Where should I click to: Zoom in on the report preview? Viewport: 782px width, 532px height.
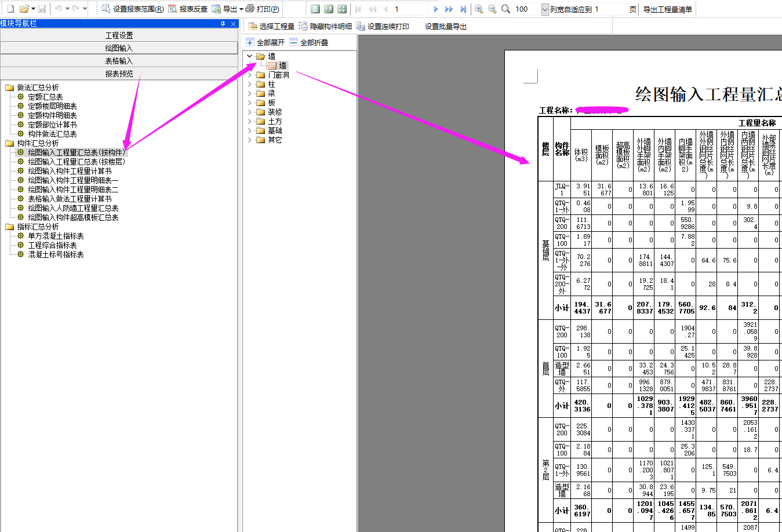(479, 9)
